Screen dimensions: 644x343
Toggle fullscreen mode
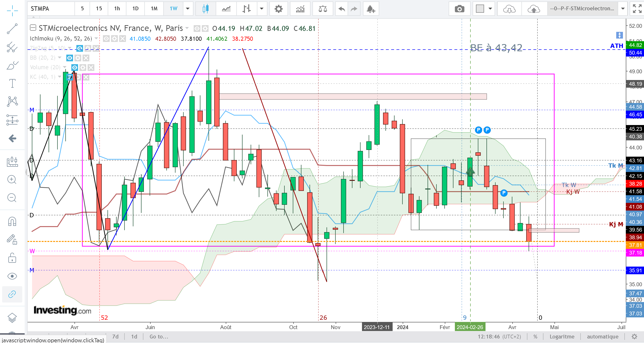point(637,9)
